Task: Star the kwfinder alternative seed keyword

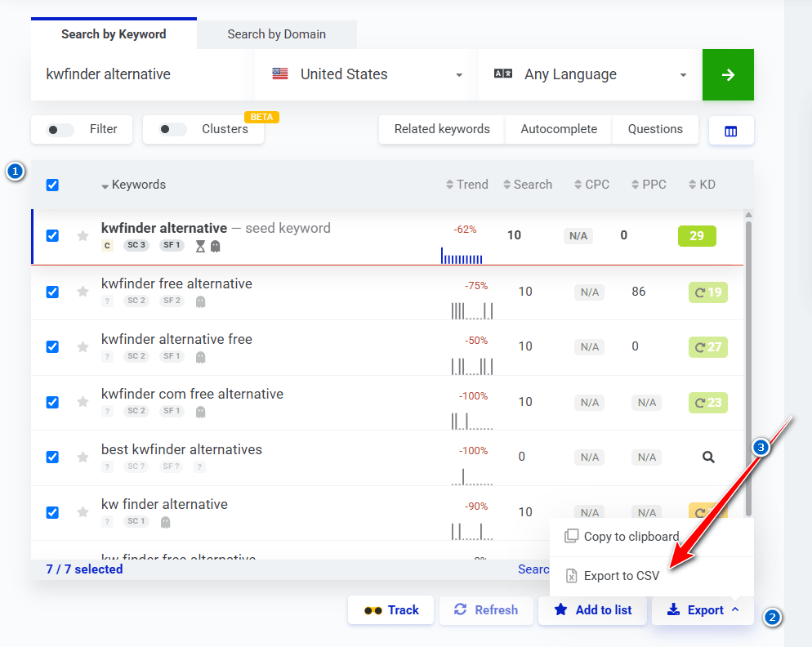Action: tap(83, 236)
